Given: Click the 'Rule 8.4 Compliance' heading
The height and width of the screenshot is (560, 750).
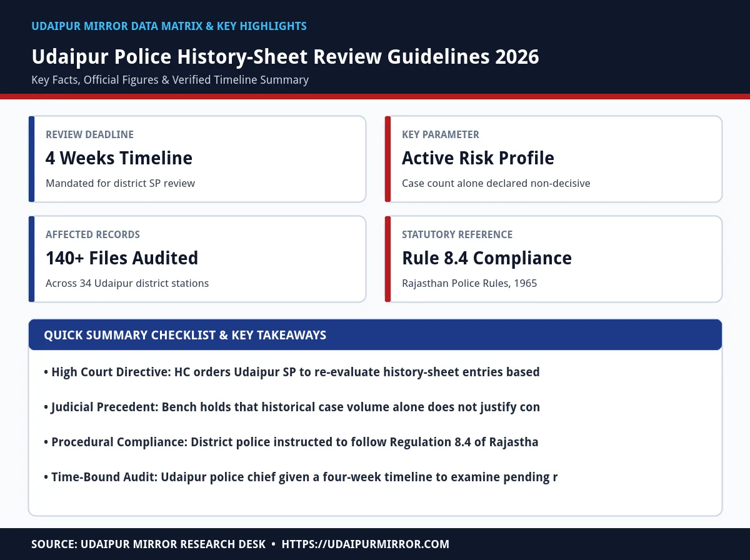Looking at the screenshot, I should click(x=487, y=258).
